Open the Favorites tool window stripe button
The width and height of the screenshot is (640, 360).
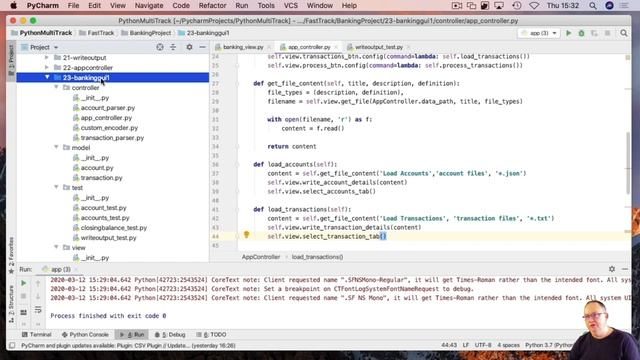pyautogui.click(x=11, y=256)
